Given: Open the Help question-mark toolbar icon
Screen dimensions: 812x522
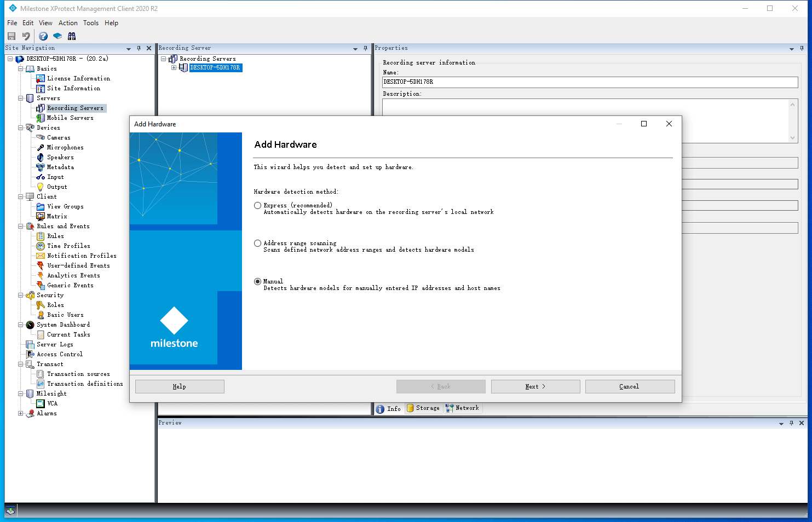Looking at the screenshot, I should click(x=43, y=36).
